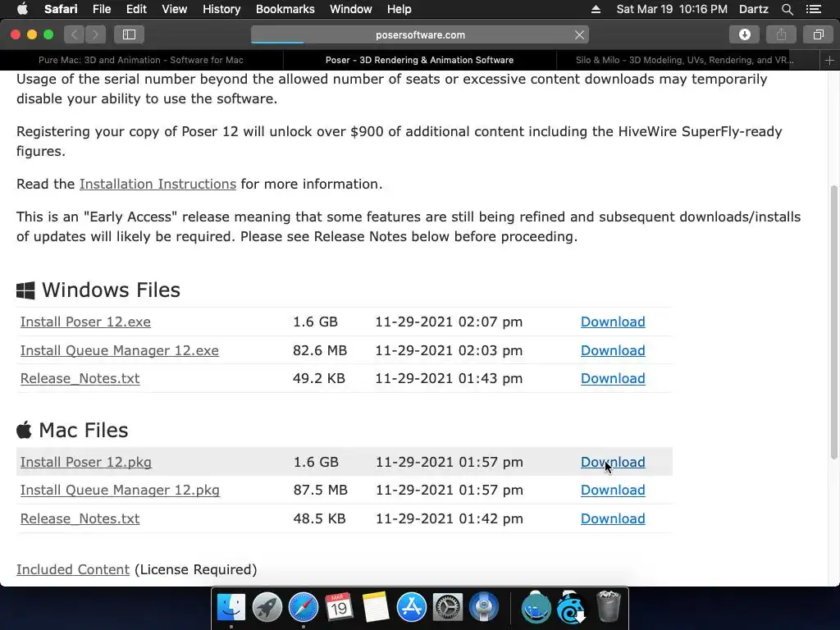The width and height of the screenshot is (840, 630).
Task: Open the blue disc utility icon in Dock
Action: click(x=484, y=608)
